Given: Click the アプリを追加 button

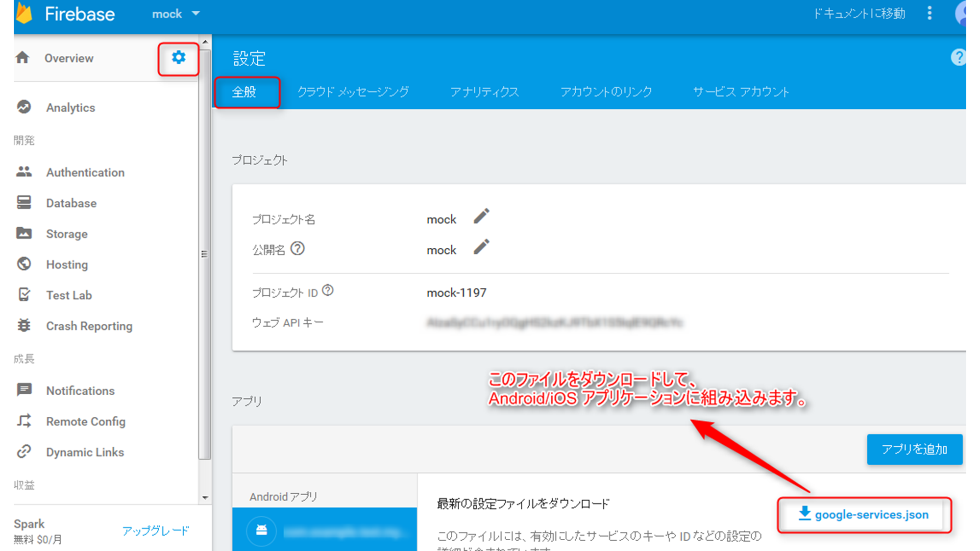Looking at the screenshot, I should [914, 449].
